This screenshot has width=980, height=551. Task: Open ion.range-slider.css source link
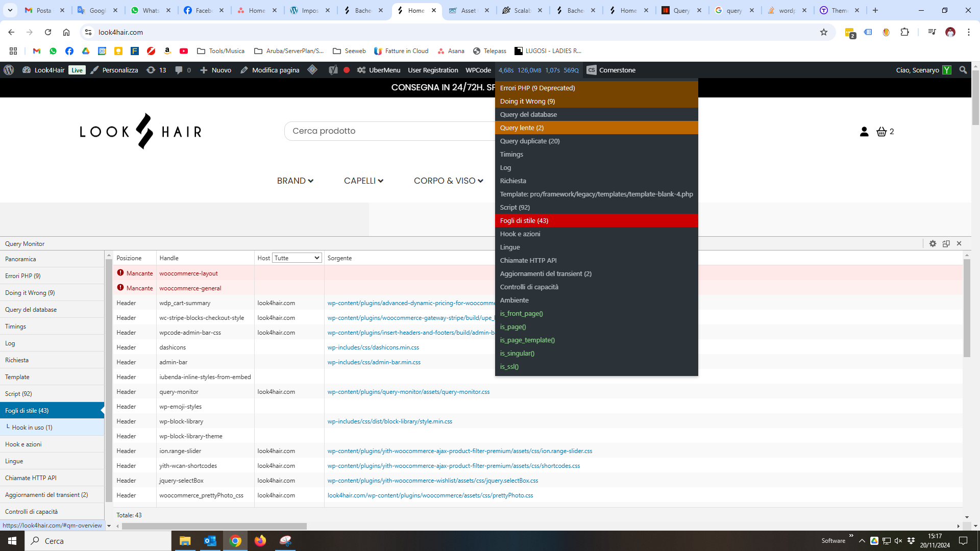pos(459,450)
